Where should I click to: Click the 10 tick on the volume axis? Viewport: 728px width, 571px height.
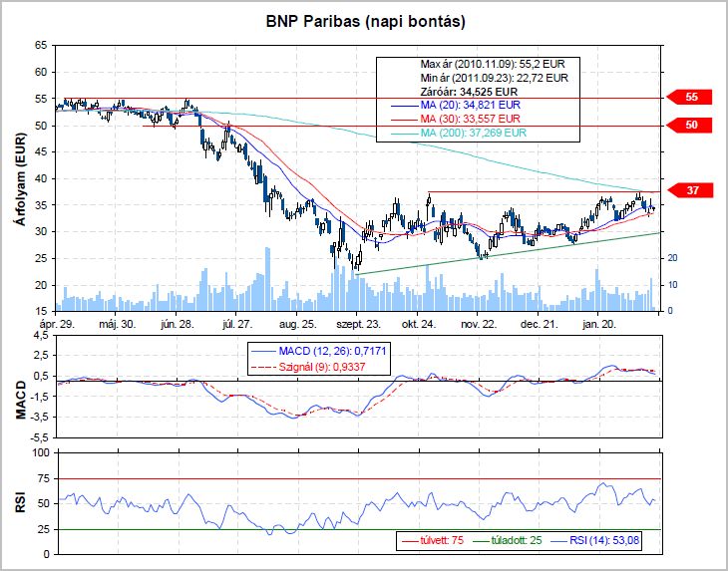pyautogui.click(x=672, y=285)
